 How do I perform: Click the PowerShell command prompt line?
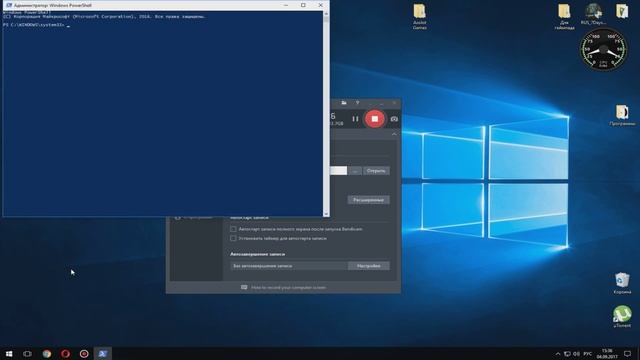[37, 25]
